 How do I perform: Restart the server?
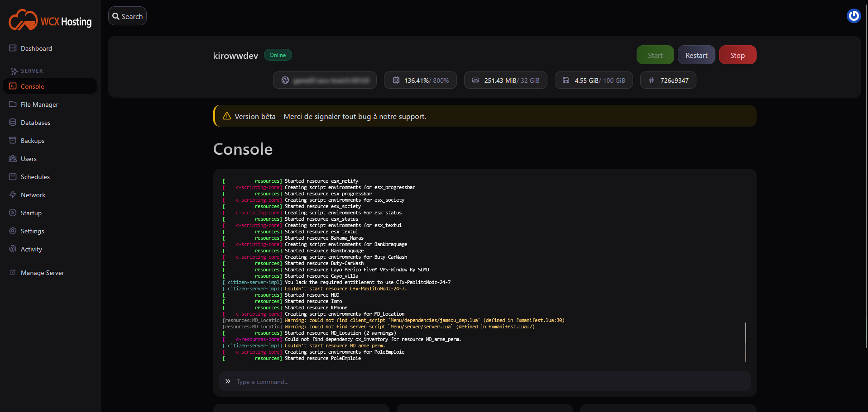[x=696, y=55]
